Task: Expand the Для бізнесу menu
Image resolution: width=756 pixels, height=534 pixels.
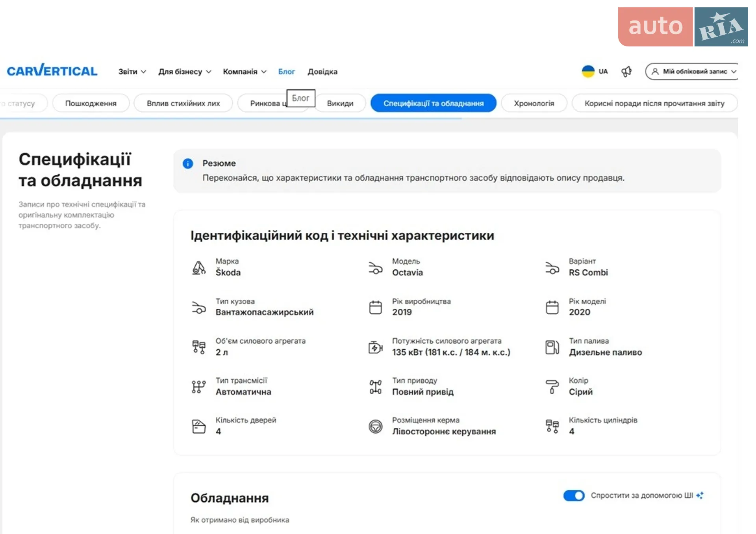Action: tap(185, 72)
